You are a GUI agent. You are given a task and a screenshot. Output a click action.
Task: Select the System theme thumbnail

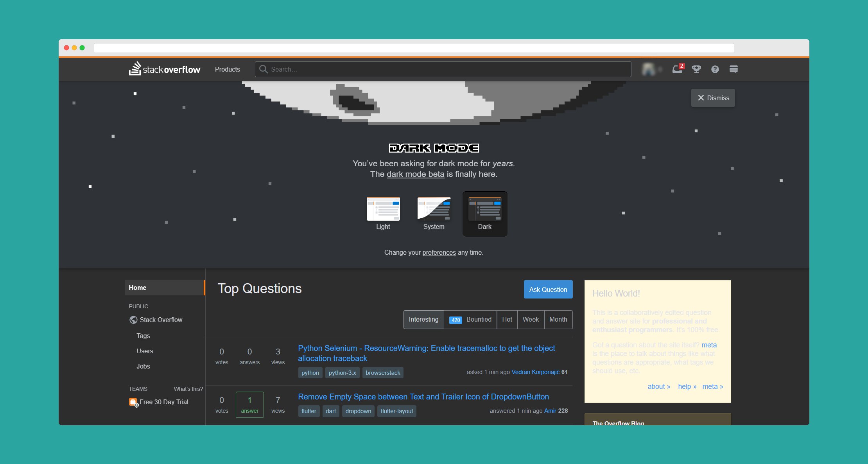434,209
